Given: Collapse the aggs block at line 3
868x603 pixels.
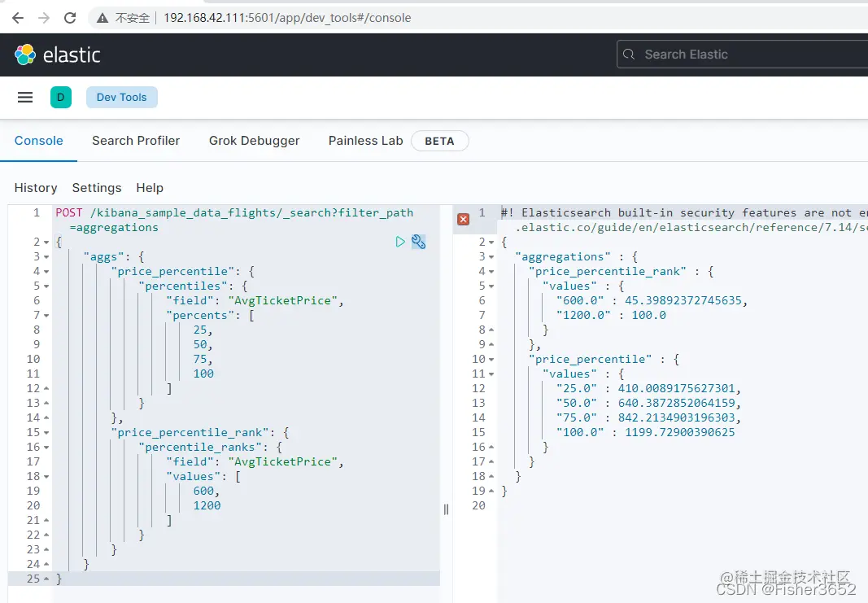Looking at the screenshot, I should [46, 257].
